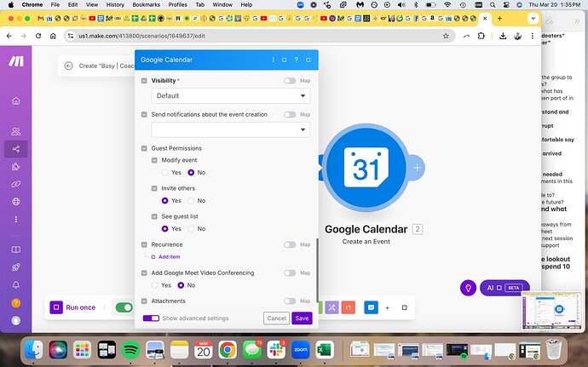Viewport: 588px width, 367px height.
Task: Toggle the Visibility Map switch
Action: tap(290, 81)
